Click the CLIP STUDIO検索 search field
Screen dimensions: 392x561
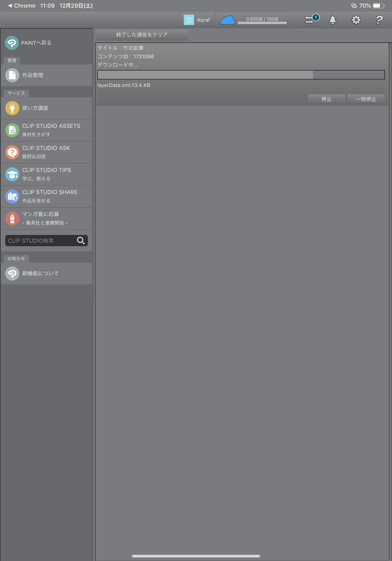click(x=40, y=241)
